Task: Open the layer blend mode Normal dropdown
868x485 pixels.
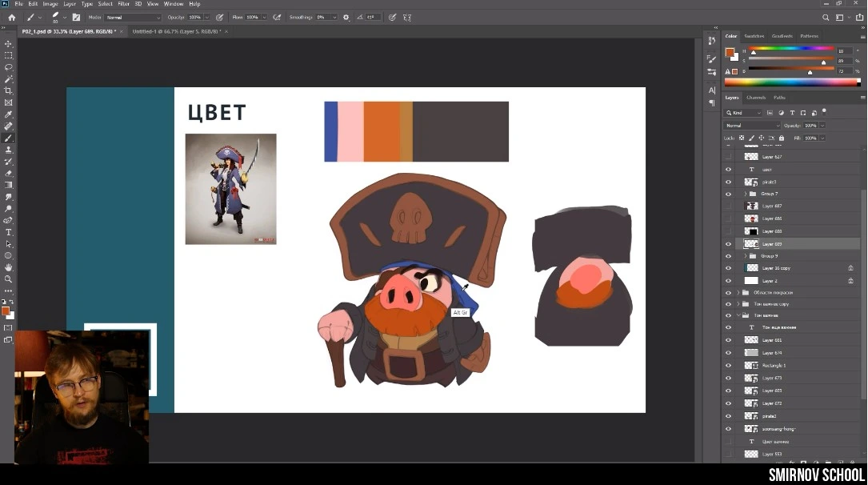Action: [752, 126]
